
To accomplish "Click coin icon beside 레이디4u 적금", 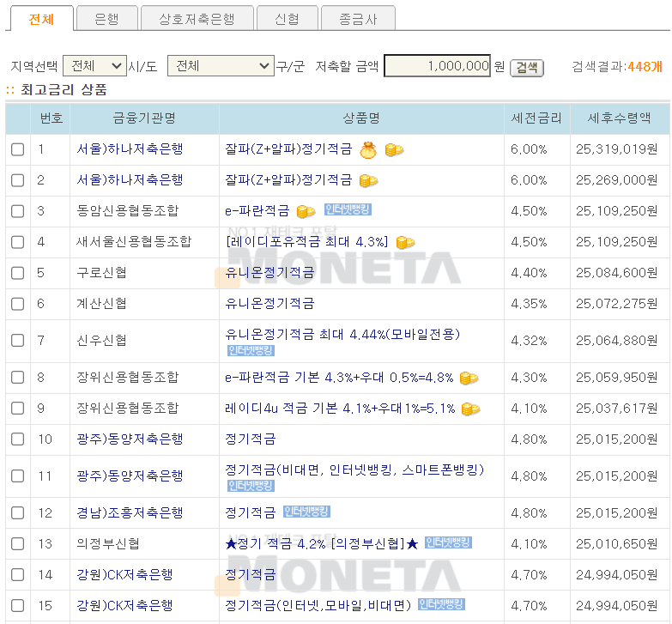I will coord(470,409).
